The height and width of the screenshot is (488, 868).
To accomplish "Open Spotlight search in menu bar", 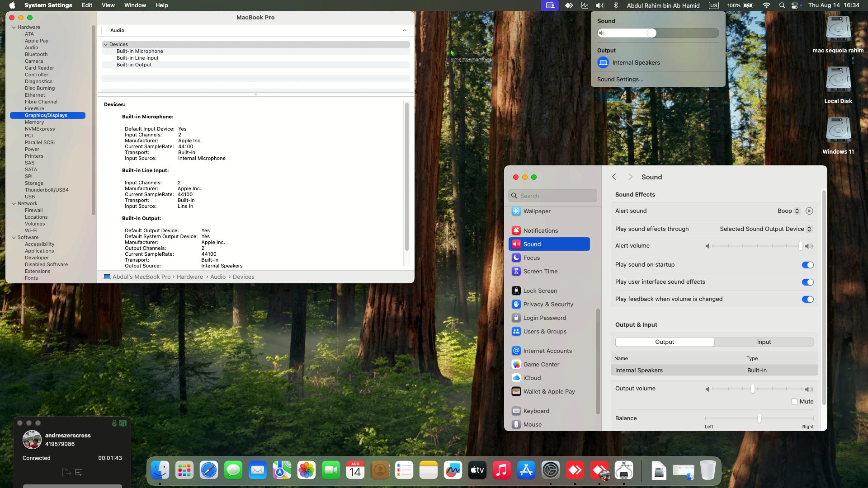I will pos(782,5).
